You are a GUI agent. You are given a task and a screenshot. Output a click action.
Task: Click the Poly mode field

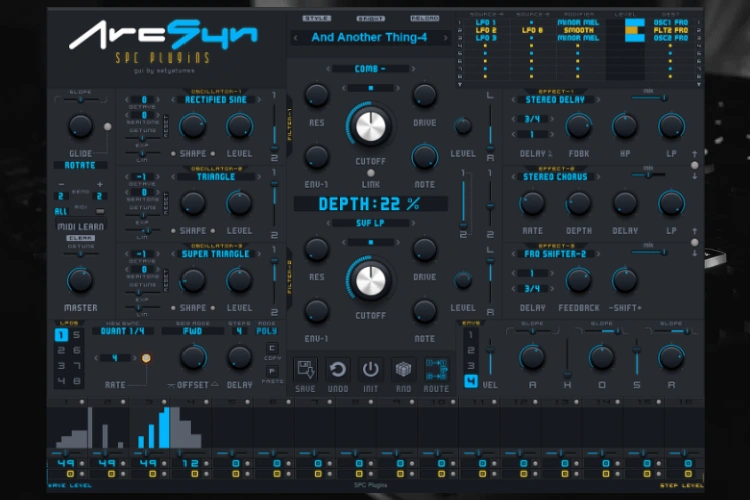click(x=266, y=331)
